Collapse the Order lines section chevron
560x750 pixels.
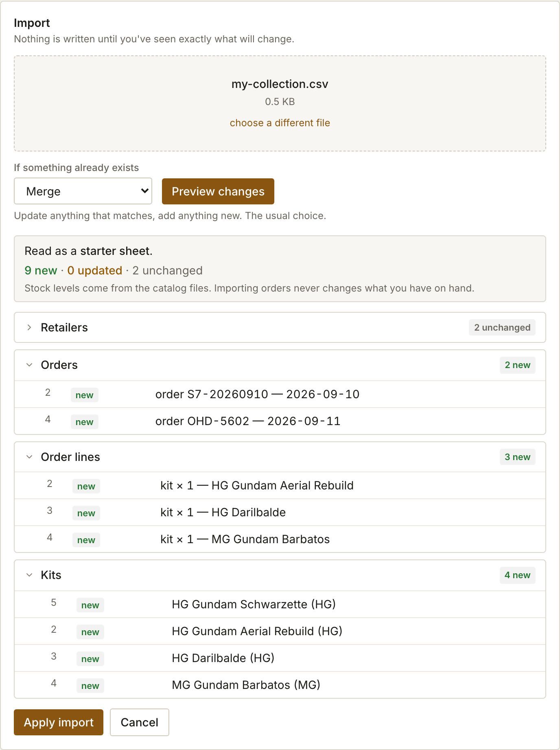[x=29, y=457]
